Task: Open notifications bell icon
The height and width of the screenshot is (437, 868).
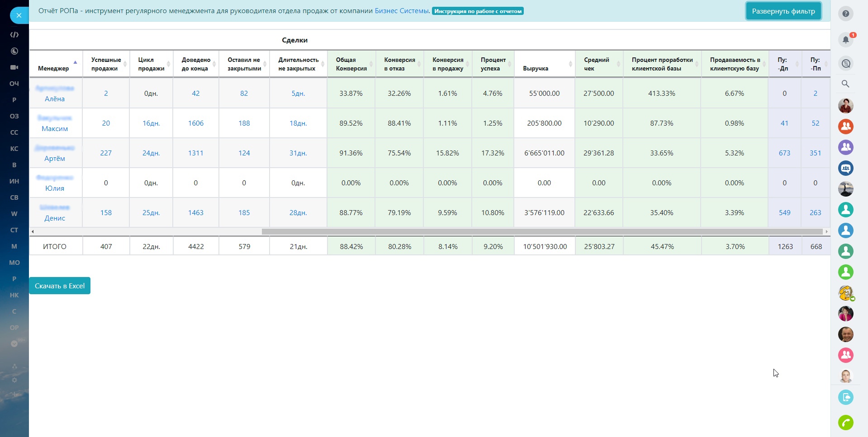Action: point(845,40)
